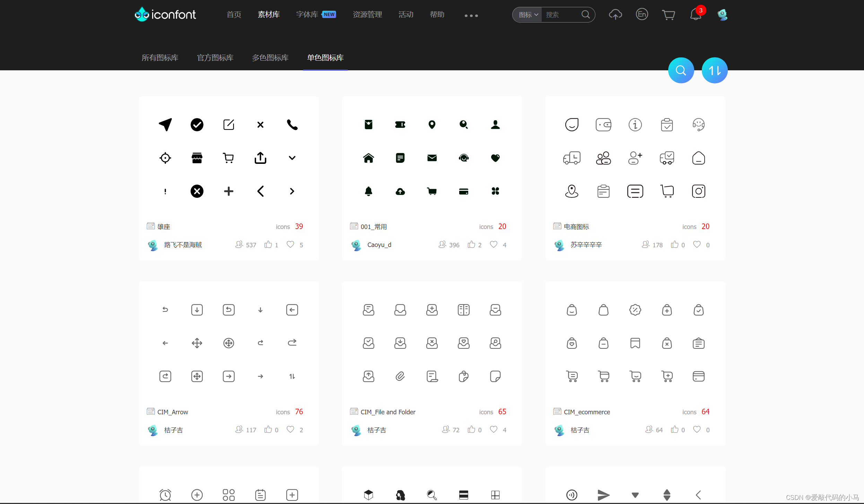Like the CIM_Arrow icon set
This screenshot has width=864, height=504.
(x=268, y=430)
